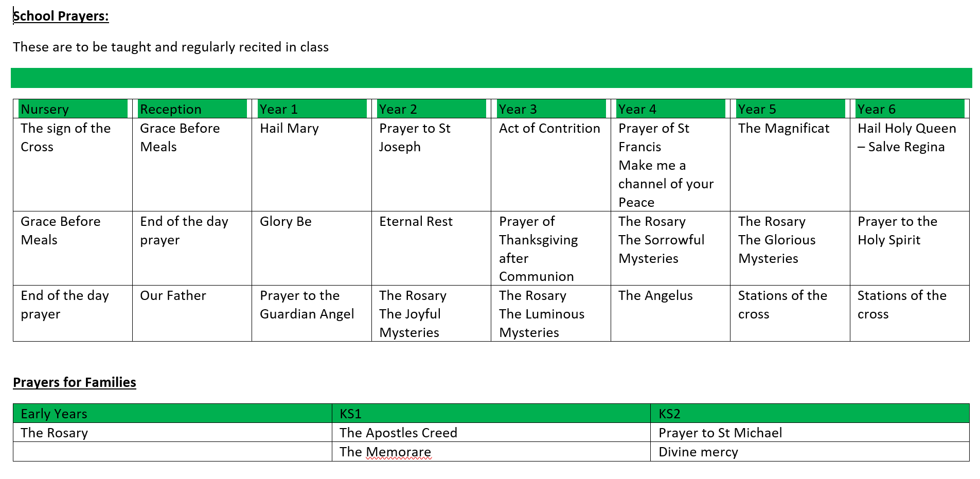Click the misspelled word Memorare
The width and height of the screenshot is (980, 479).
pos(399,452)
